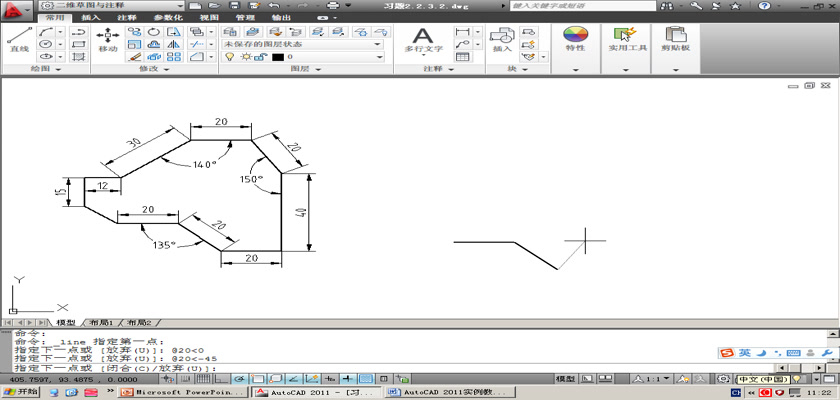Screen dimensions: 840x400
Task: Toggle Object Snap in status bar
Action: [258, 379]
